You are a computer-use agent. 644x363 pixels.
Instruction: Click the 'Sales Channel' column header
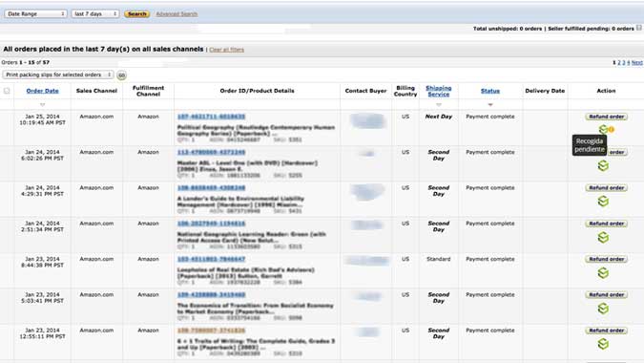click(96, 91)
